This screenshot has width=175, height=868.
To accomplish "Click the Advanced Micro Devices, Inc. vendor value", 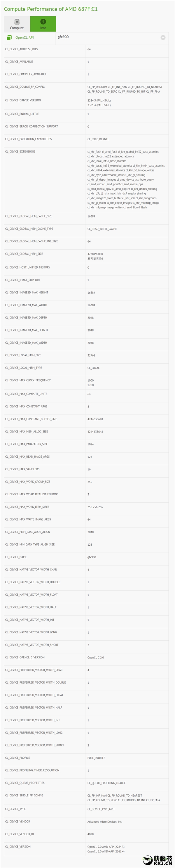I will click(105, 822).
